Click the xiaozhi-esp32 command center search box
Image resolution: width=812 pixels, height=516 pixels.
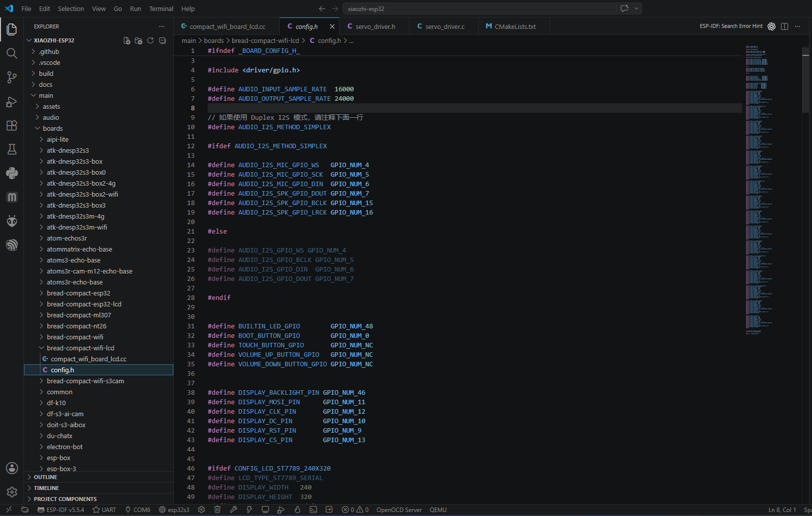pos(480,8)
